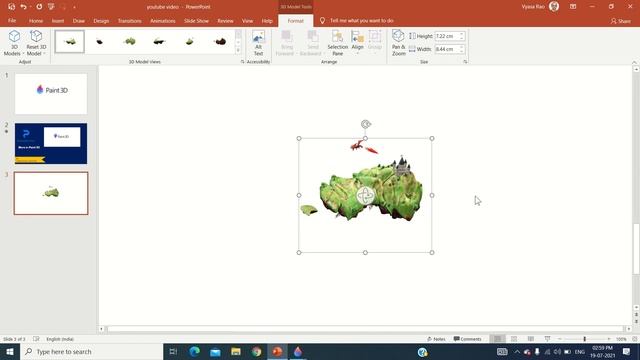Click the AutoSave icon in title bar
Screen dimensions: 640x360
point(11,7)
